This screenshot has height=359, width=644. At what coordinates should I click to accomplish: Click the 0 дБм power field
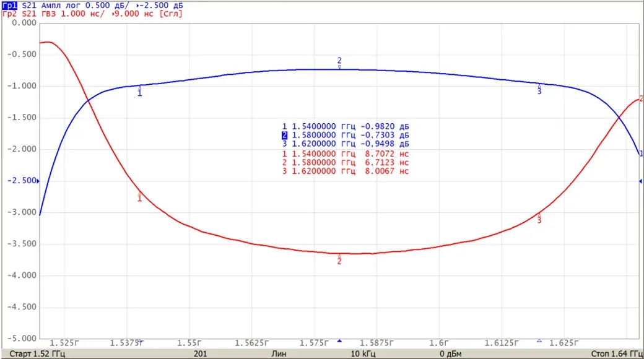coord(451,353)
